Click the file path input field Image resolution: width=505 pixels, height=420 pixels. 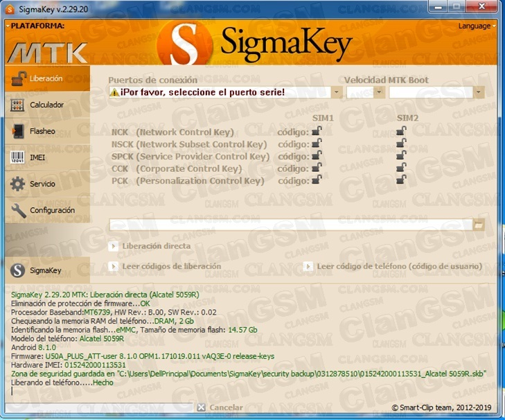[291, 225]
